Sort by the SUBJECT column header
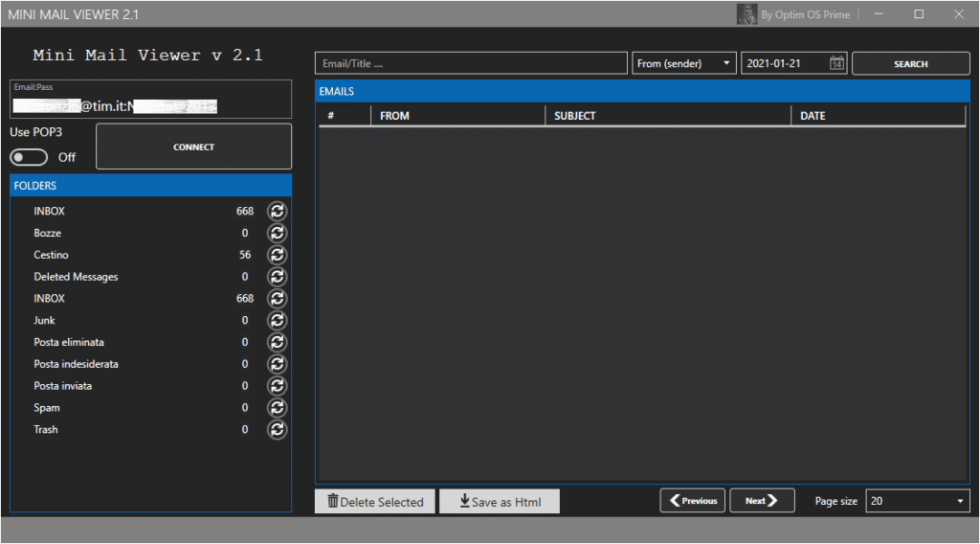 (x=667, y=116)
